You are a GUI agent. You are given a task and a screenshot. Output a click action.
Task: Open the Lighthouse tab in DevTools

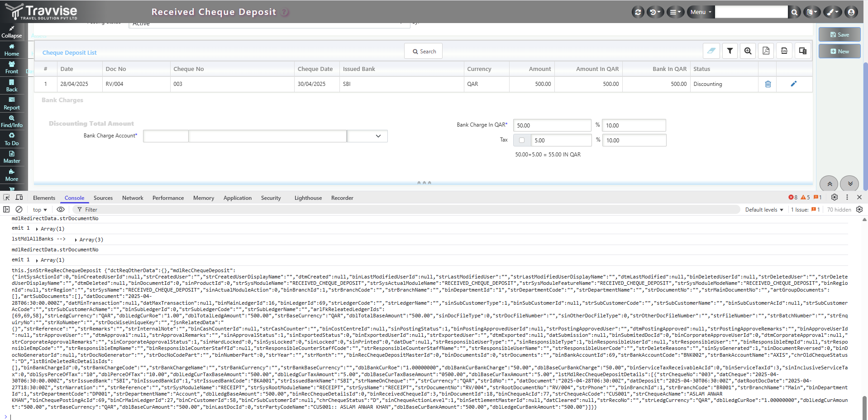coord(308,198)
